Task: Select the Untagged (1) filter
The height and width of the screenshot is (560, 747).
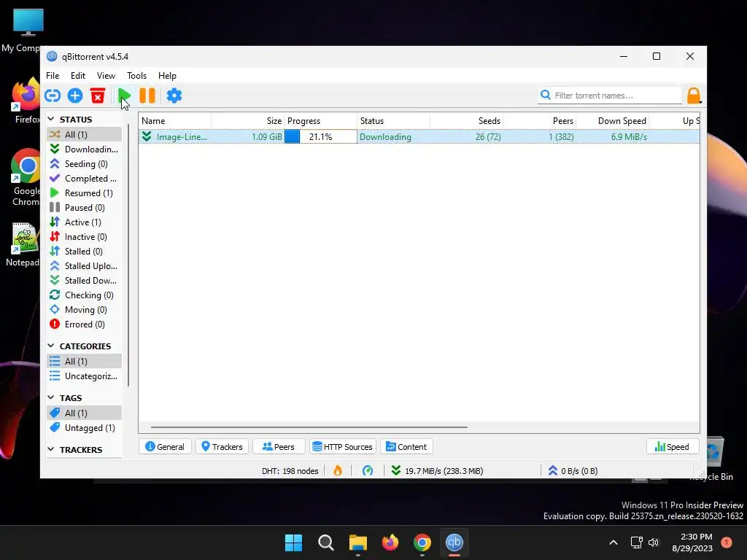Action: tap(85, 427)
